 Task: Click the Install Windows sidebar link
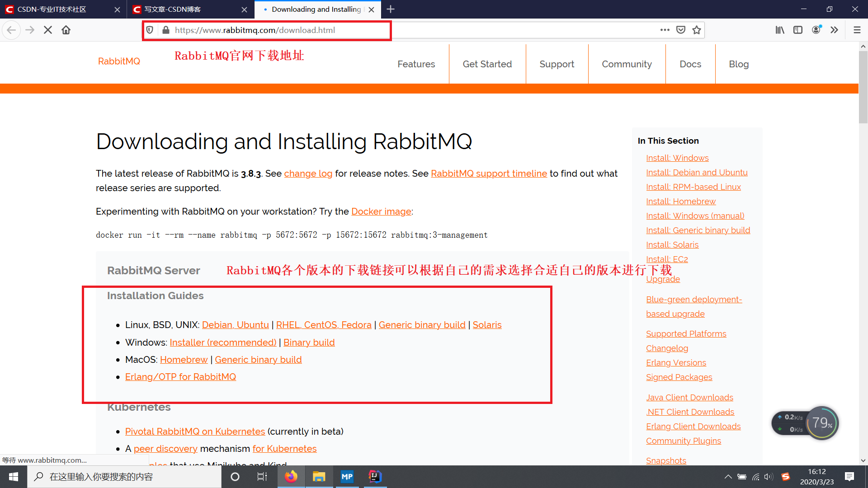pyautogui.click(x=677, y=158)
